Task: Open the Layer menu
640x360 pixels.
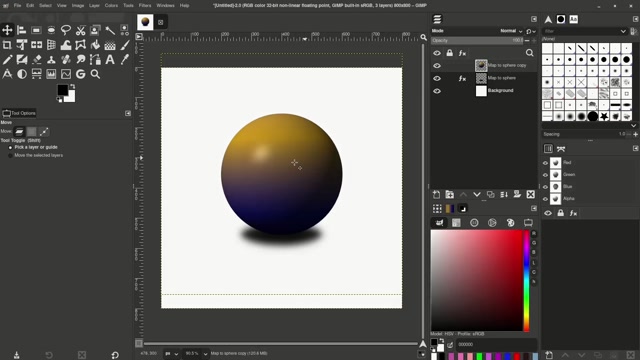Action: click(94, 6)
